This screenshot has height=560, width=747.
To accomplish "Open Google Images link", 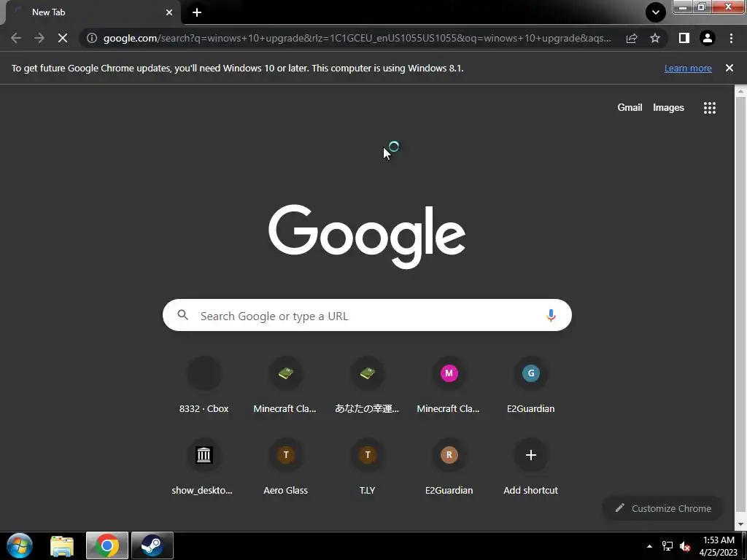I will point(668,108).
